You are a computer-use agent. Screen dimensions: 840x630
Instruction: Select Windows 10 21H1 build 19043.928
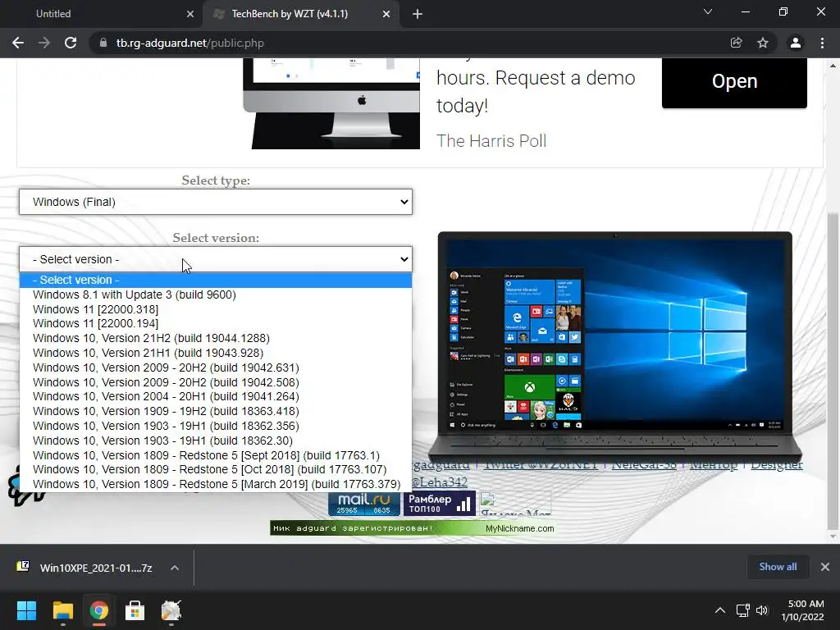(216, 353)
